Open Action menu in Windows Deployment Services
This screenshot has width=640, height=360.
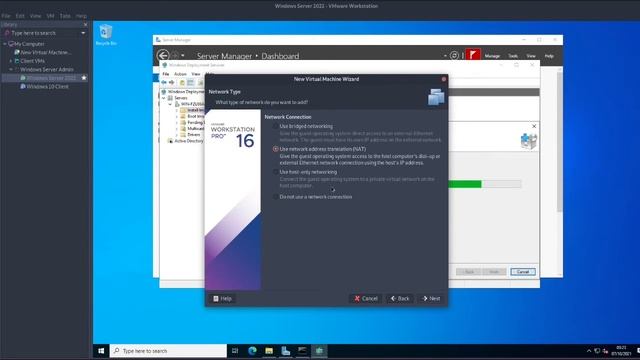(x=180, y=74)
